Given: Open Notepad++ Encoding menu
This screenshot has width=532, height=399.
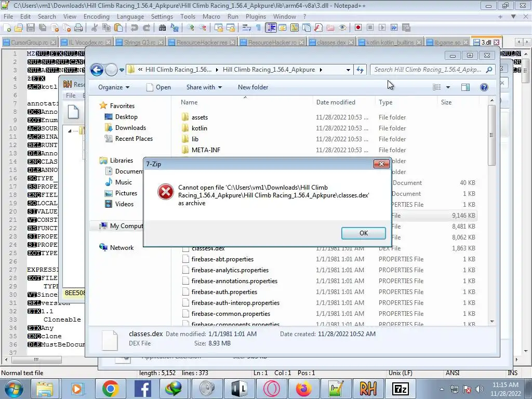Looking at the screenshot, I should (x=96, y=17).
